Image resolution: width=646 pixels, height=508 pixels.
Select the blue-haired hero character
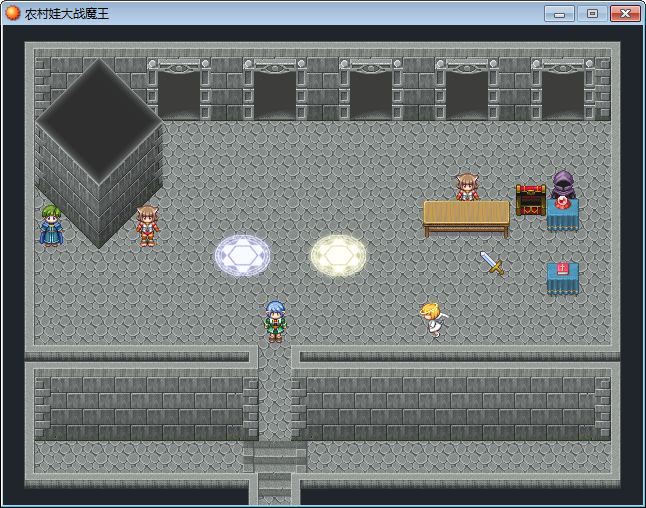coord(275,322)
